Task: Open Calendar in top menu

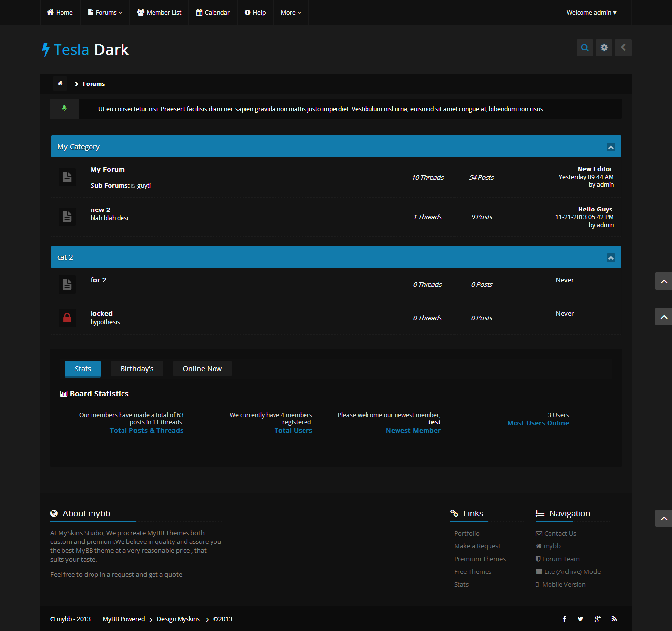Action: coord(213,12)
